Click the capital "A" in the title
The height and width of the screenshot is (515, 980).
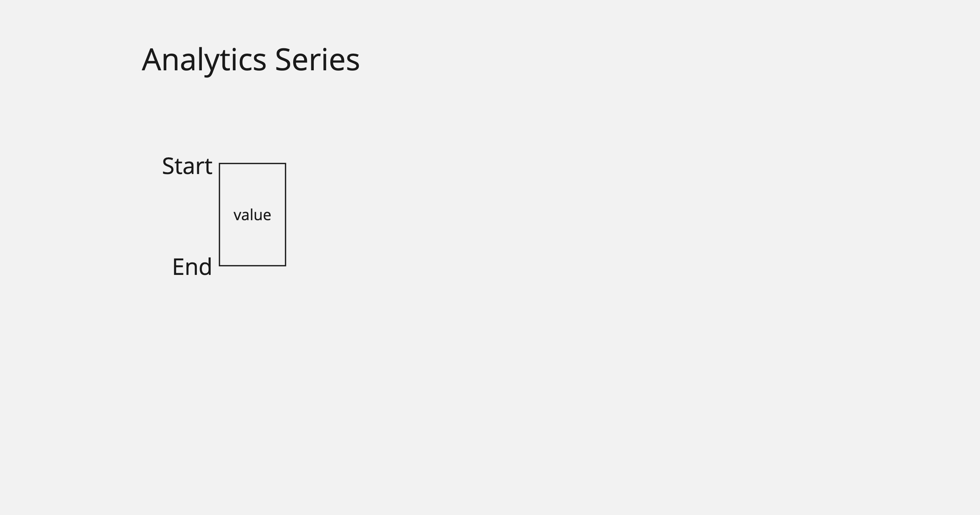pyautogui.click(x=151, y=60)
